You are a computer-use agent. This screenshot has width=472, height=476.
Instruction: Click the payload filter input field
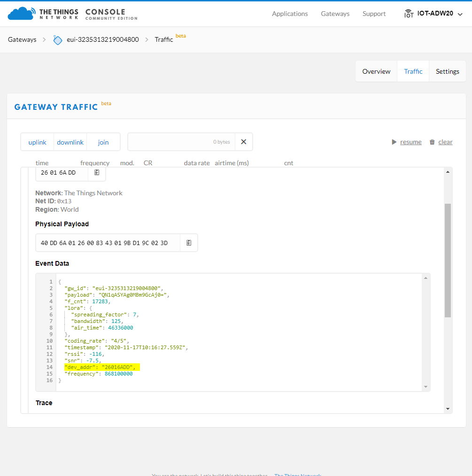click(x=181, y=142)
